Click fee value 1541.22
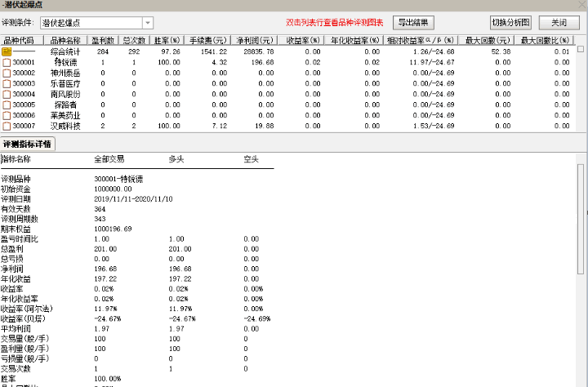Image resolution: width=588 pixels, height=387 pixels. 213,51
